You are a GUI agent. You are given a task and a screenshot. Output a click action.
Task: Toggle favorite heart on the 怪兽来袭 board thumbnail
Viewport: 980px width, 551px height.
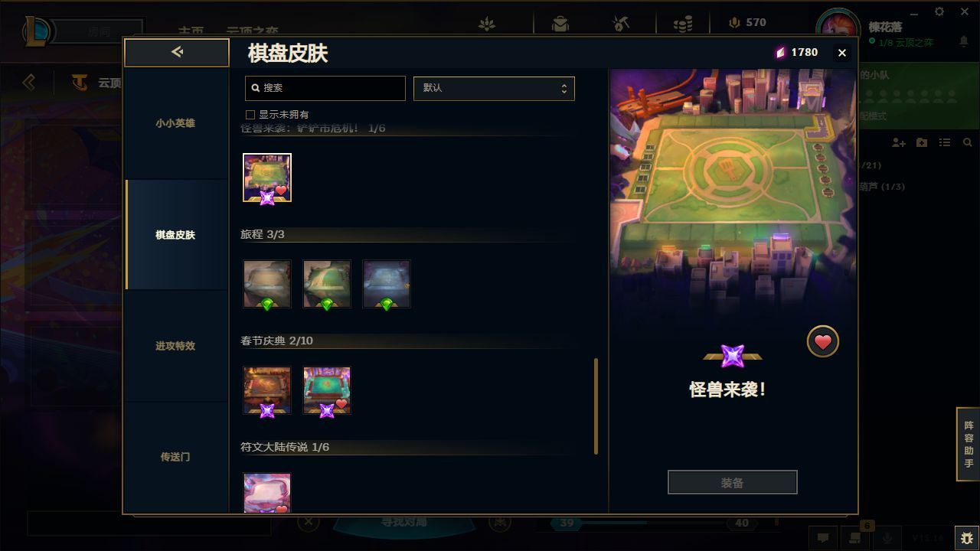tap(281, 191)
